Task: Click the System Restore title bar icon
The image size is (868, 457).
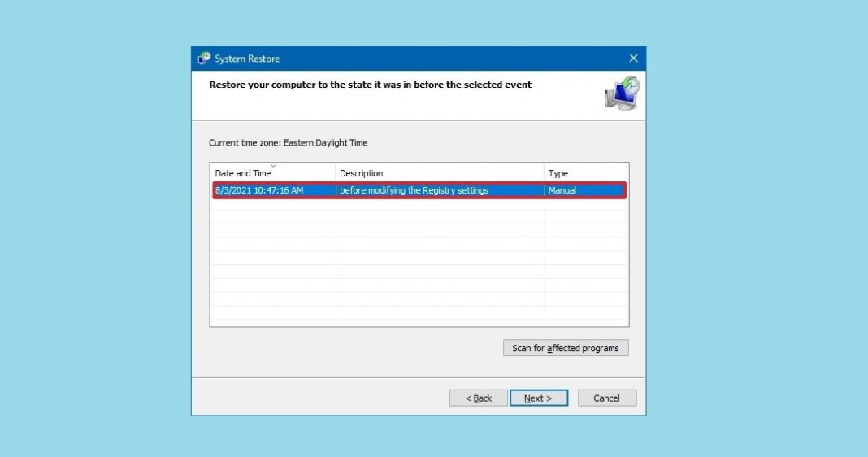Action: [204, 59]
